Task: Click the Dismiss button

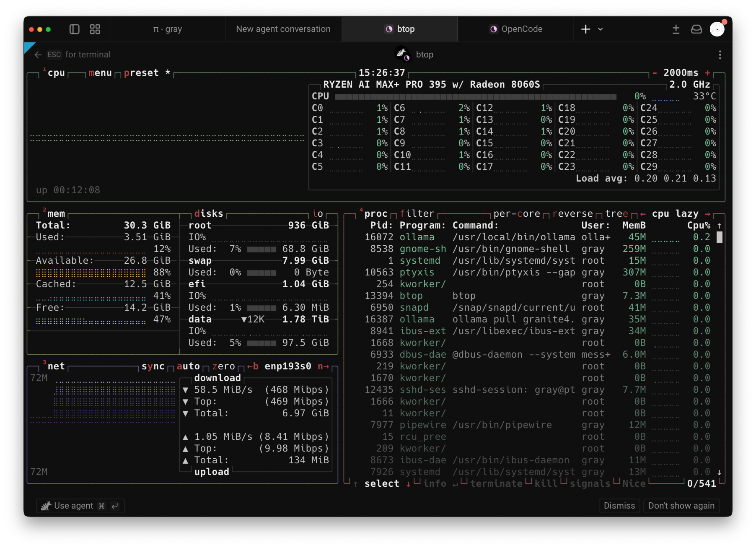Action: (619, 506)
